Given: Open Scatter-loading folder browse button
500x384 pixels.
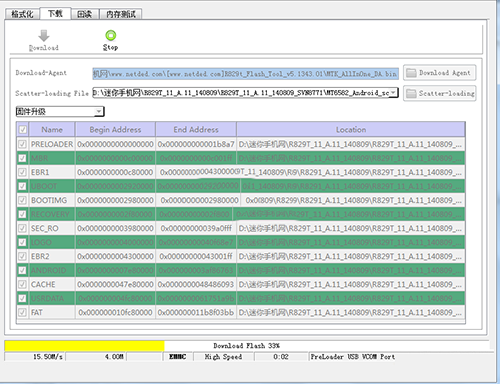Looking at the screenshot, I should (x=439, y=93).
